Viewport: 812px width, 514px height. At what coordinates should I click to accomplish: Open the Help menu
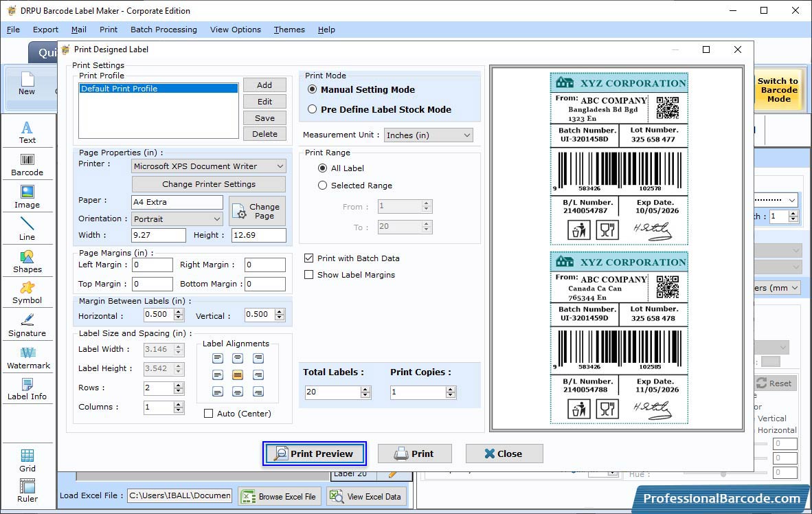(x=326, y=30)
